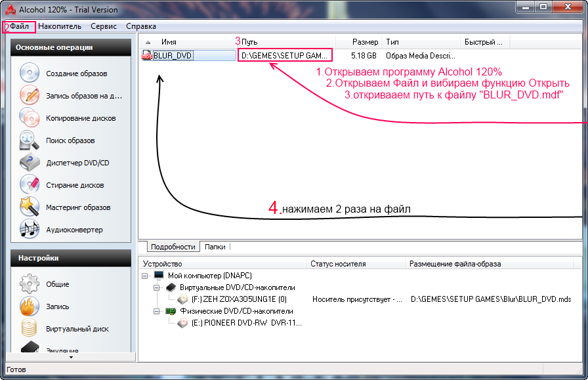This screenshot has height=380, width=588.
Task: Open Виртуальный диск settings link
Action: (x=77, y=329)
